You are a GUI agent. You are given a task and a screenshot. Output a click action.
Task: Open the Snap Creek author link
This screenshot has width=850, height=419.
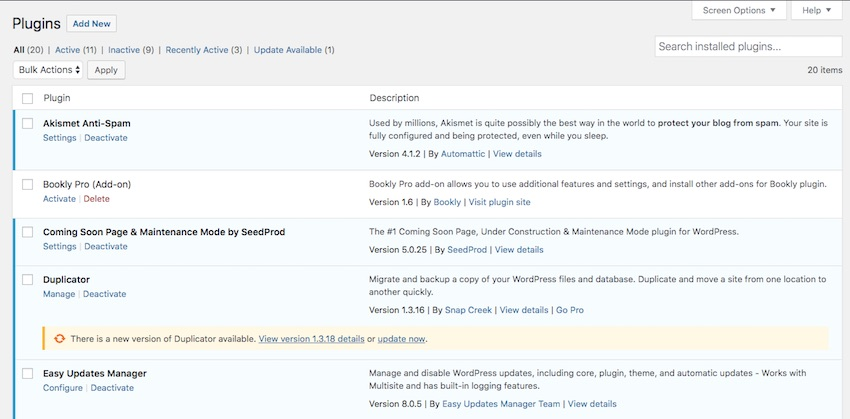(x=468, y=310)
